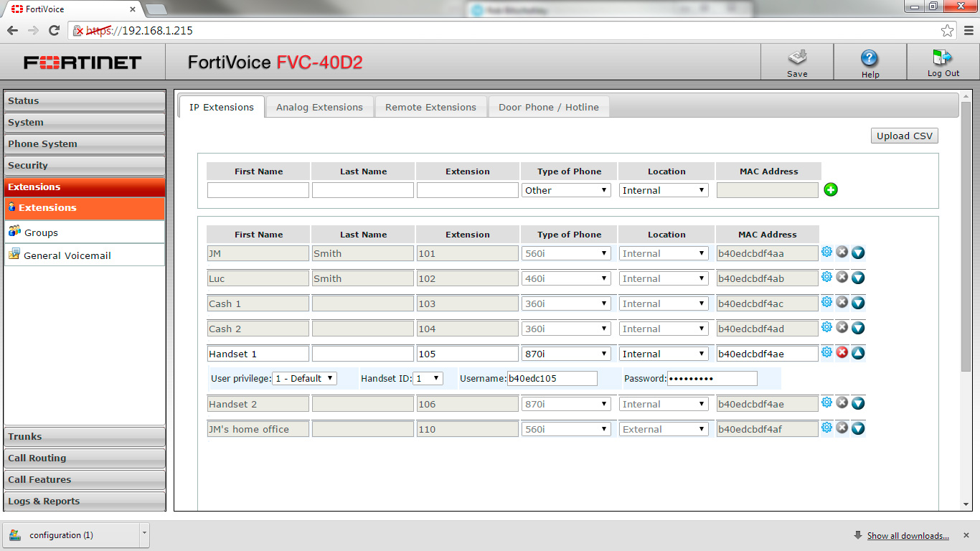
Task: Open settings gear for JM's home office
Action: [826, 428]
